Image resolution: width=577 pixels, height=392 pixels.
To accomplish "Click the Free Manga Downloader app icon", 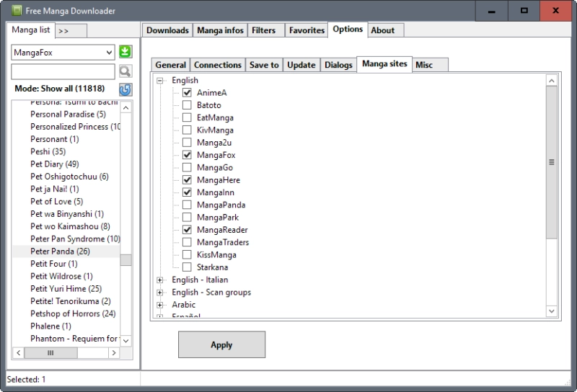I will pyautogui.click(x=17, y=11).
